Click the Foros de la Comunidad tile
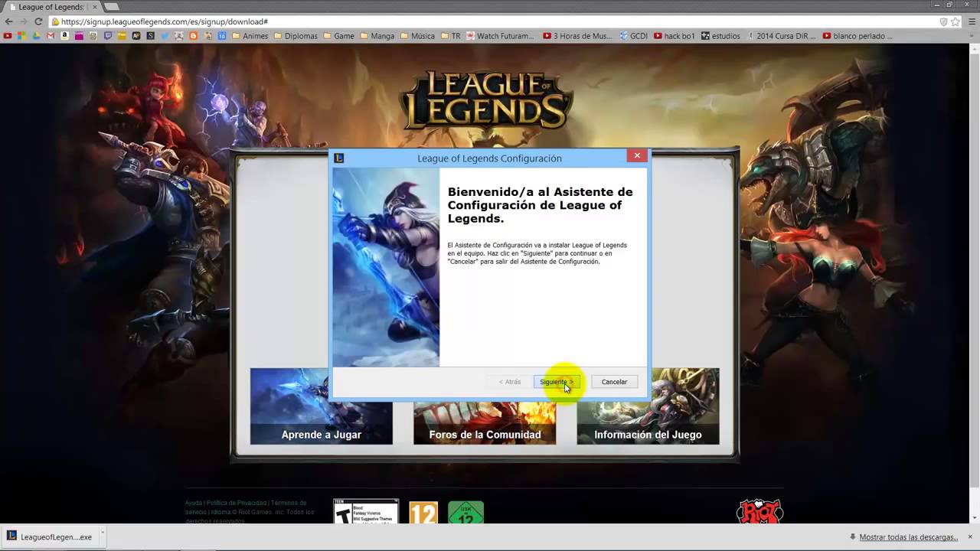 [485, 422]
